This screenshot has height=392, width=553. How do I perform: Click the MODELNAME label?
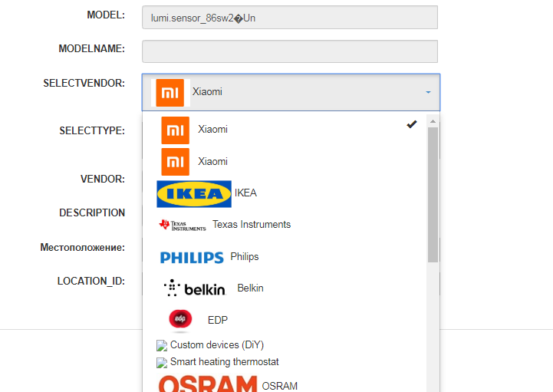(x=92, y=48)
